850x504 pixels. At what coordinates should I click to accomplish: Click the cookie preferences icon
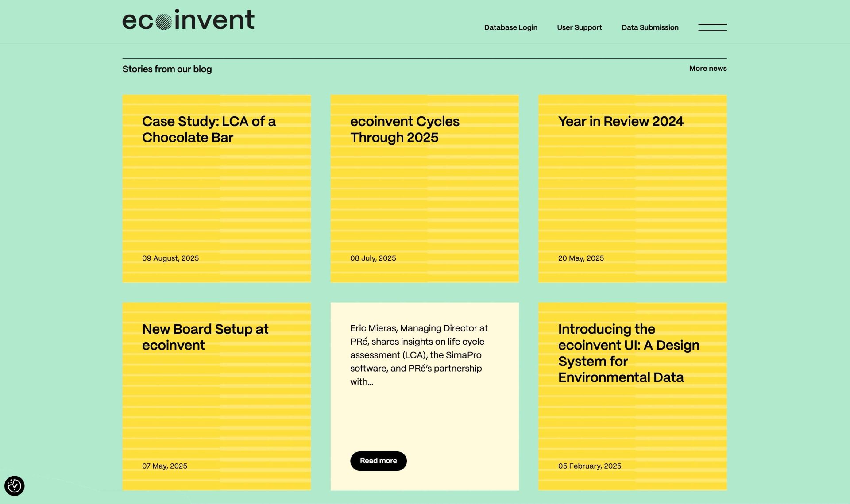click(15, 486)
